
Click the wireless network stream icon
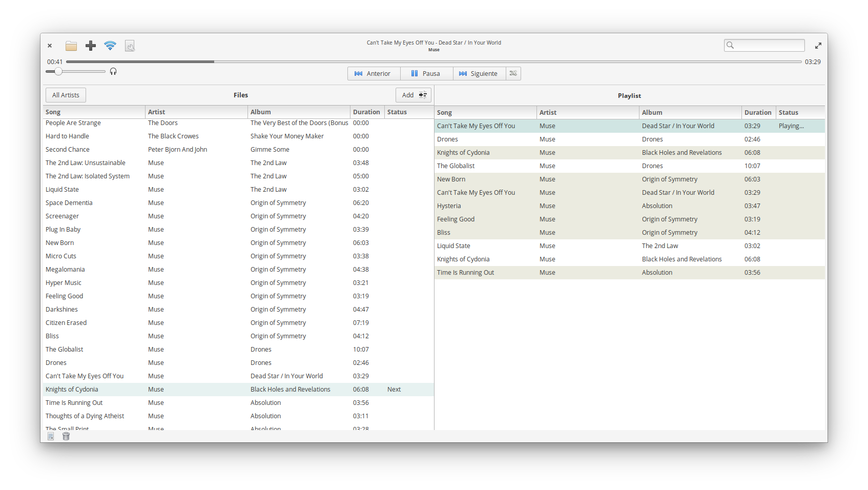click(x=110, y=46)
